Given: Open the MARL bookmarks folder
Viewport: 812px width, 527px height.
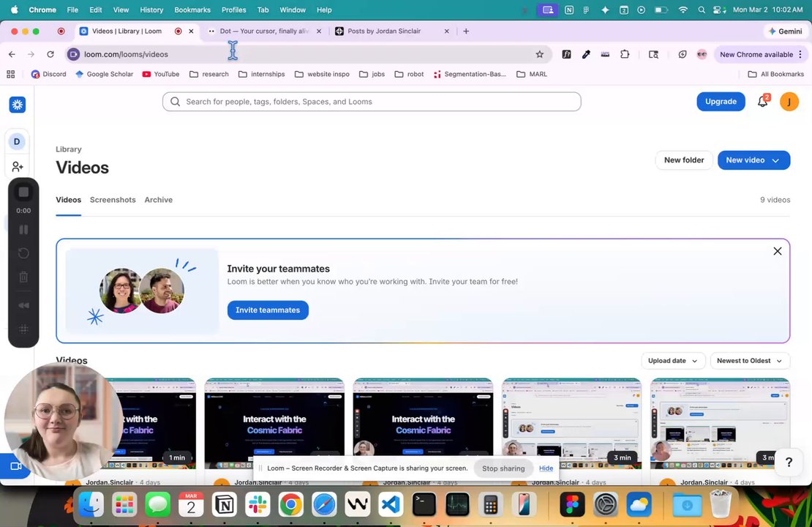Looking at the screenshot, I should [x=532, y=74].
